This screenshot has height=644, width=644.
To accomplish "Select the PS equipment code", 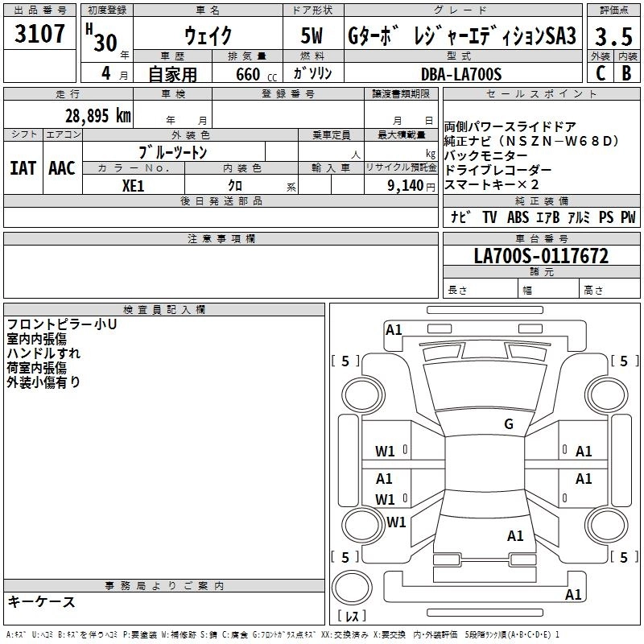I will 606,217.
